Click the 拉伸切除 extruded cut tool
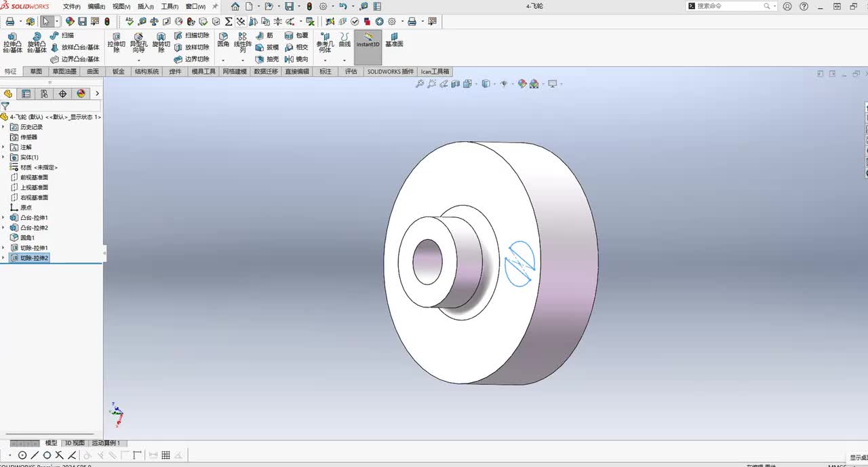This screenshot has width=868, height=467. tap(117, 43)
